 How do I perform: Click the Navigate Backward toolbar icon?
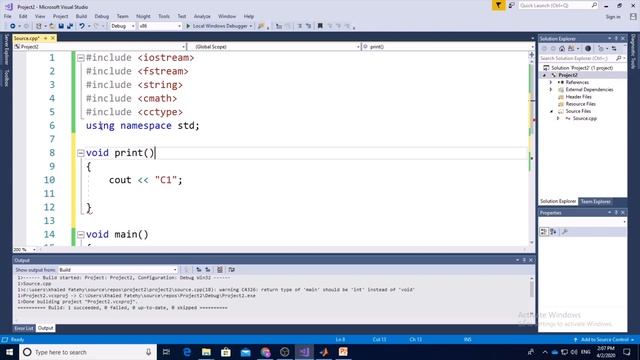tap(12, 26)
